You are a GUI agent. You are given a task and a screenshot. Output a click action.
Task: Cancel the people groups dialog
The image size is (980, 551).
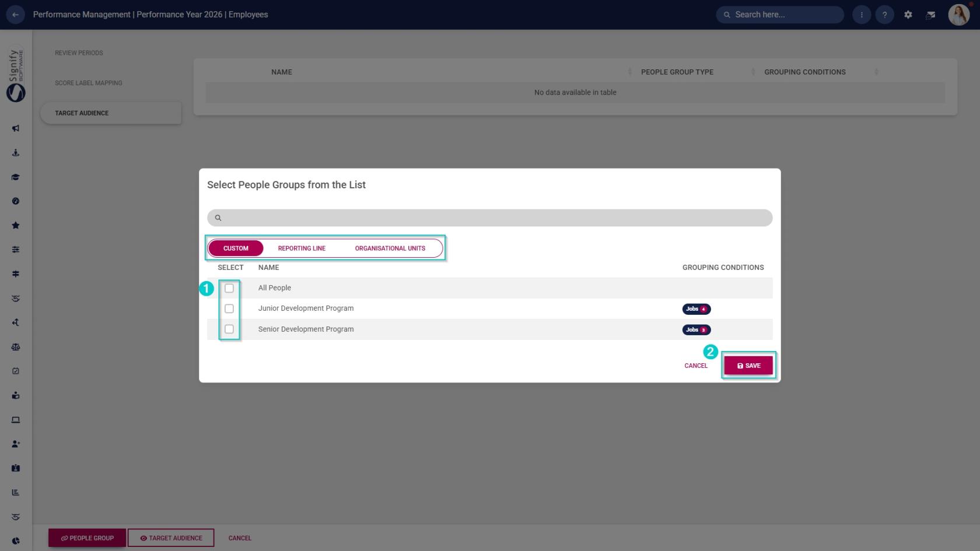tap(696, 366)
